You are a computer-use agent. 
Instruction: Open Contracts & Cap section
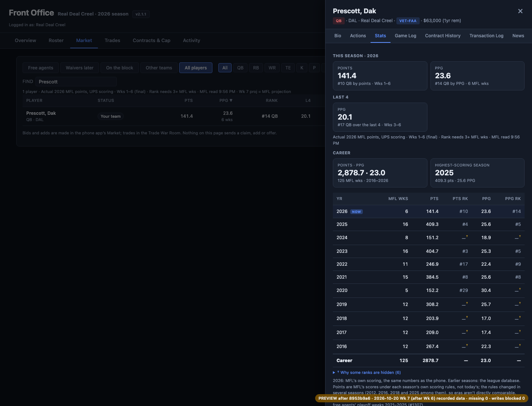point(151,41)
